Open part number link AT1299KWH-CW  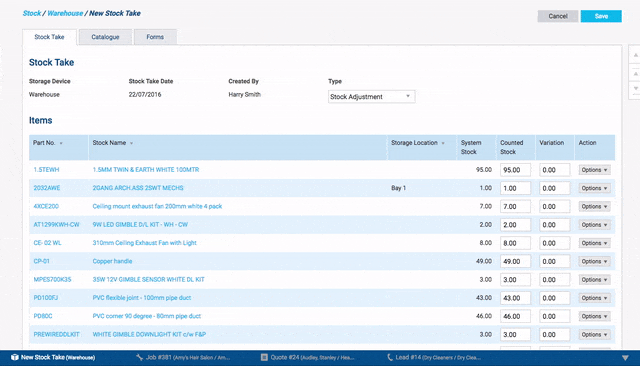click(56, 225)
